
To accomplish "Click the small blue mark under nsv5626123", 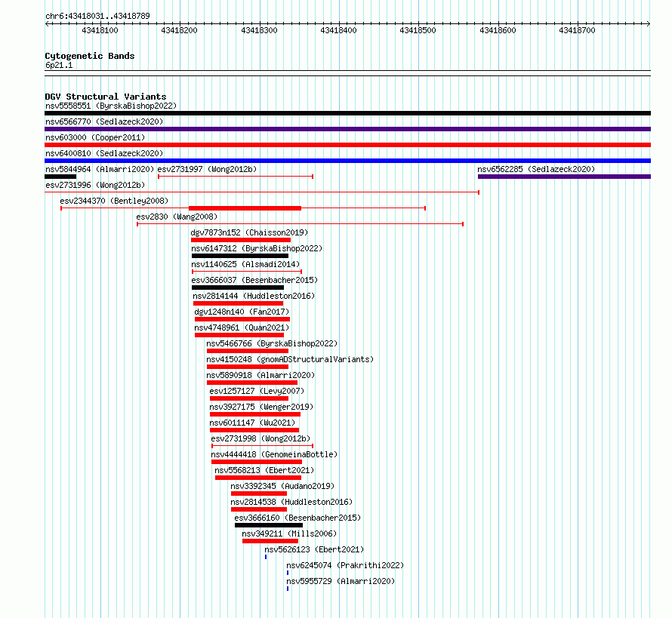I will (x=266, y=557).
